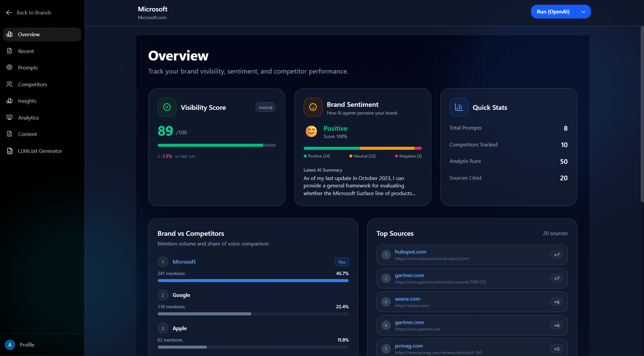644x356 pixels.
Task: Click the Run (OpenAI) button
Action: click(x=553, y=12)
